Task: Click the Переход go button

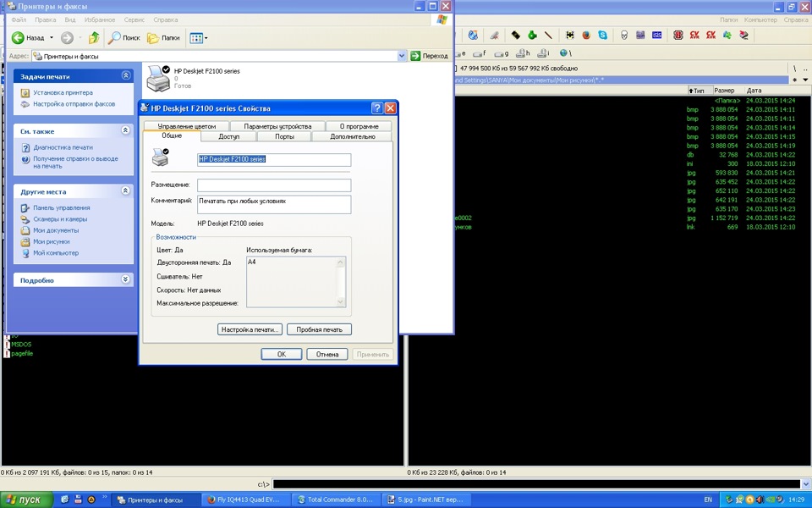Action: tap(430, 56)
